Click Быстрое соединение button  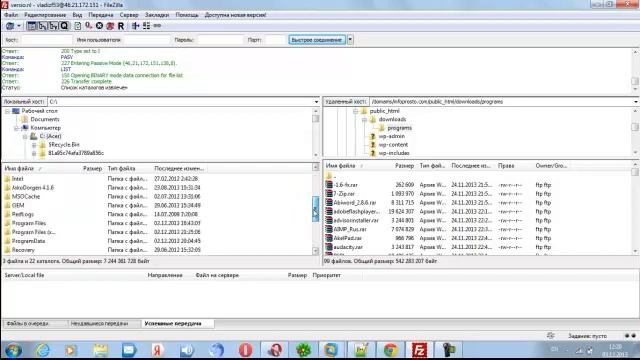(317, 40)
